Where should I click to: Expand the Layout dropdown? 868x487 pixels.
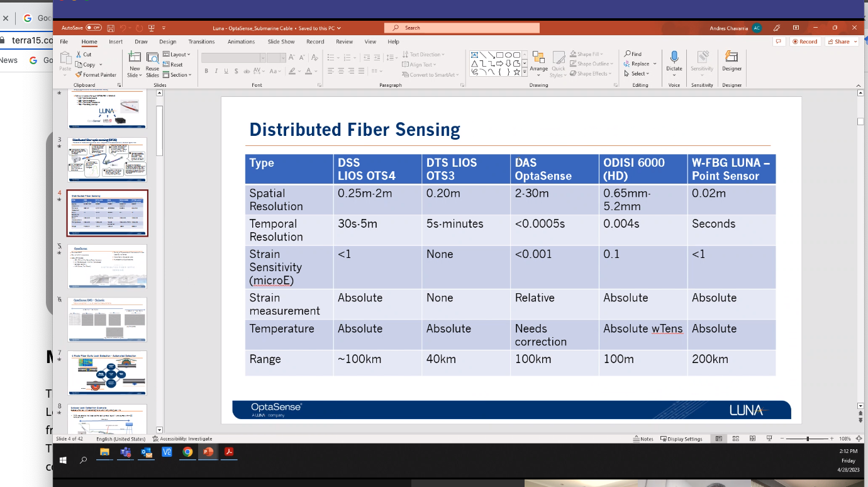pos(176,55)
